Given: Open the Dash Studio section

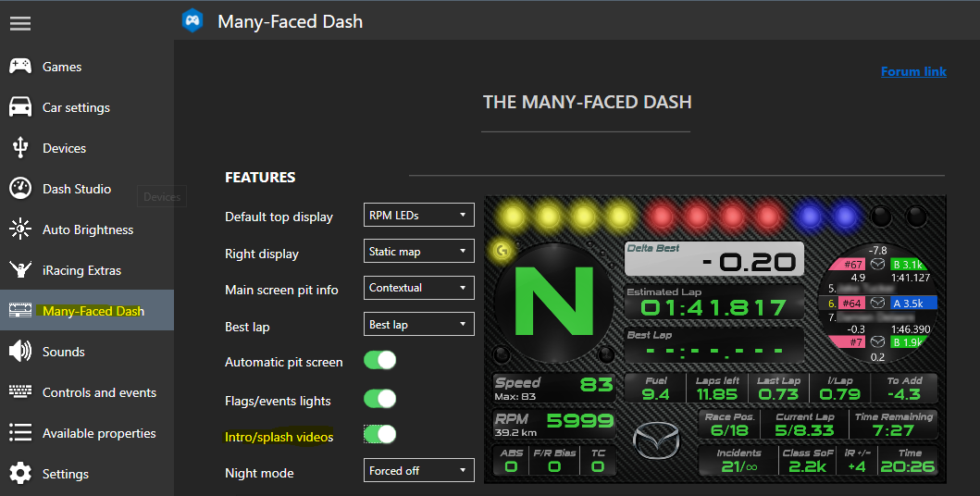Looking at the screenshot, I should [x=87, y=188].
